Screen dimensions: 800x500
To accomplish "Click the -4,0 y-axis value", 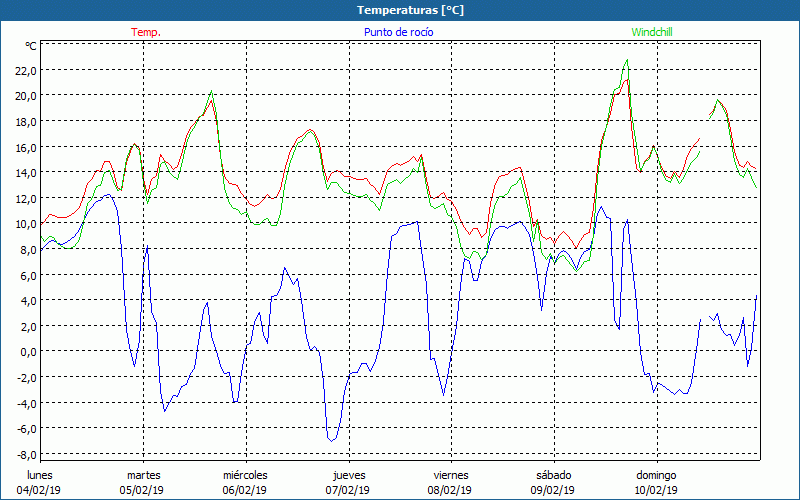I will (x=27, y=403).
